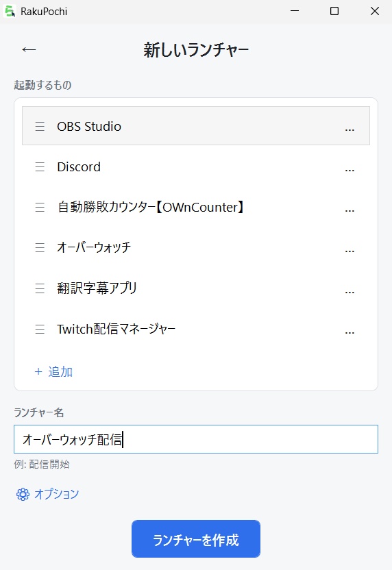Select the オーバーウォッチ list entry
The image size is (392, 570).
point(196,247)
